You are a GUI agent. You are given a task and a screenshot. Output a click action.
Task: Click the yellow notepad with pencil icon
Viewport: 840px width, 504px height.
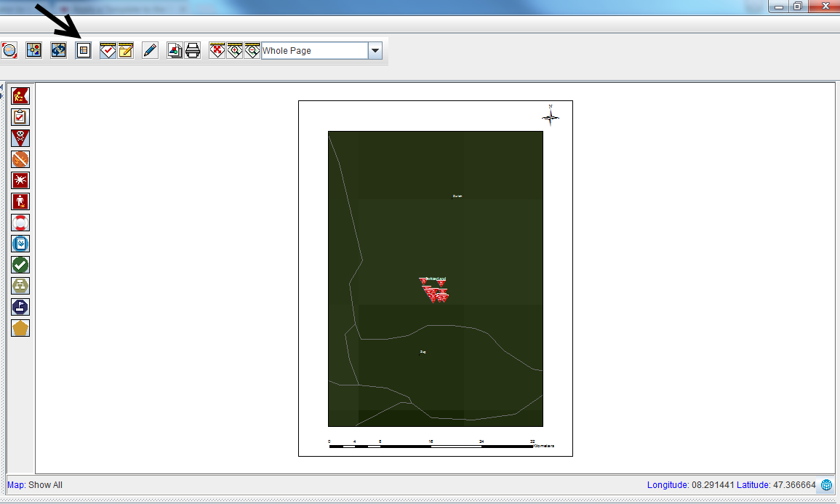click(x=126, y=51)
